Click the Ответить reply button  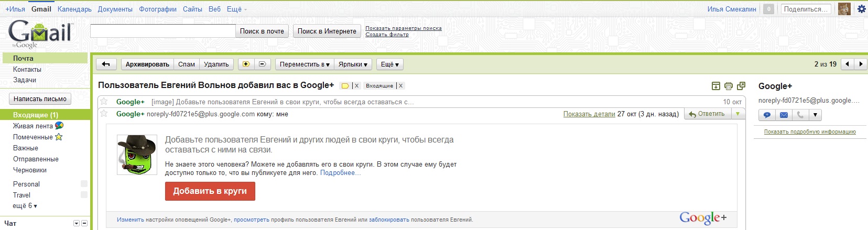[708, 114]
